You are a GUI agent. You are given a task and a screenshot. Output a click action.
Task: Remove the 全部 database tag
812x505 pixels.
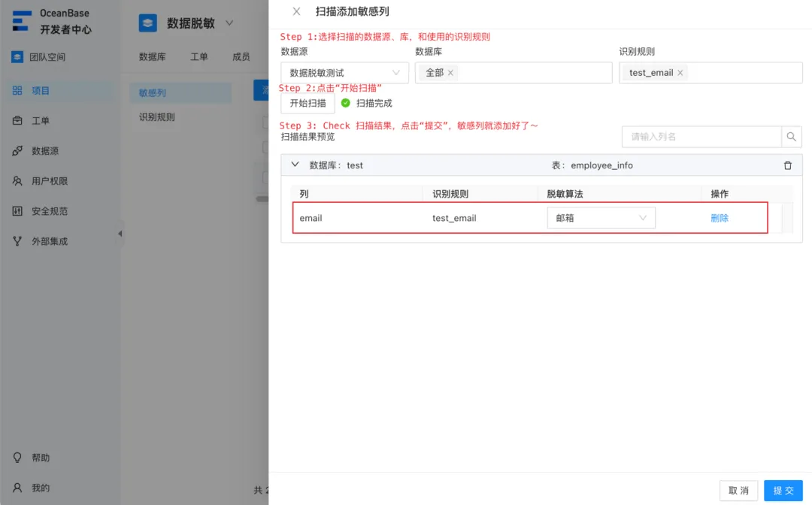click(x=450, y=73)
